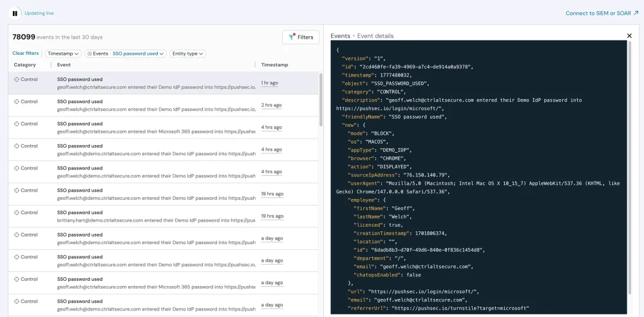The width and height of the screenshot is (644, 317).
Task: Select the event from 2 hrs ago
Action: [164, 105]
